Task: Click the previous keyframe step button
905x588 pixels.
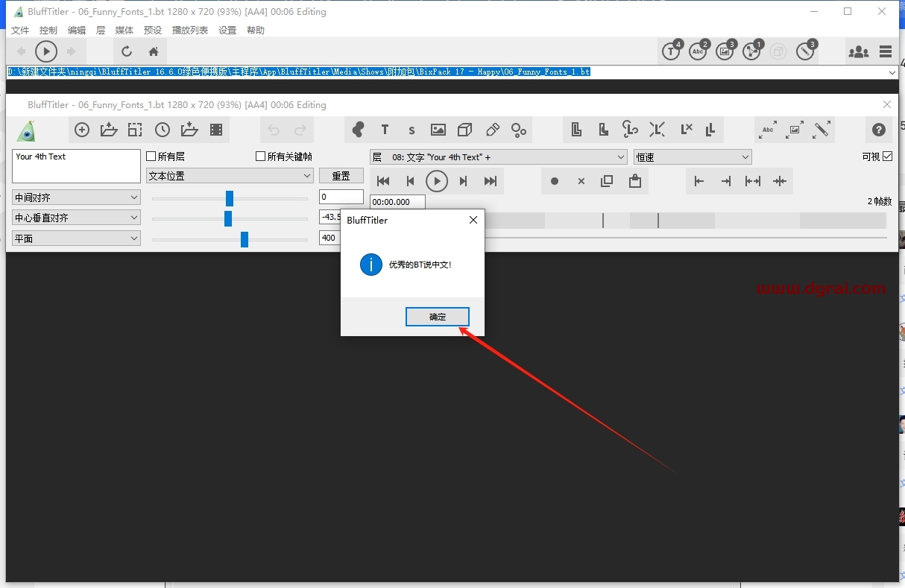Action: pos(410,181)
